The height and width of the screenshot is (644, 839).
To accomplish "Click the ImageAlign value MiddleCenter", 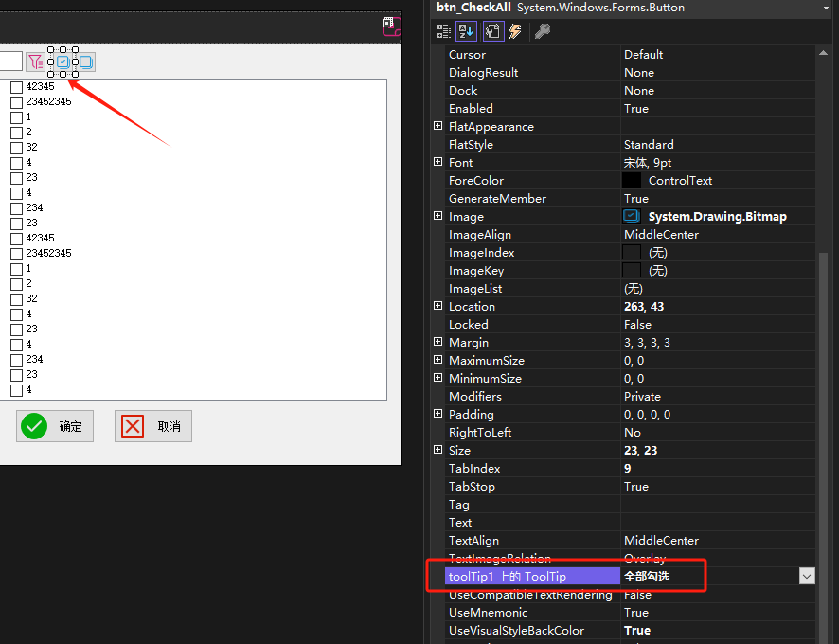I will pyautogui.click(x=661, y=235).
